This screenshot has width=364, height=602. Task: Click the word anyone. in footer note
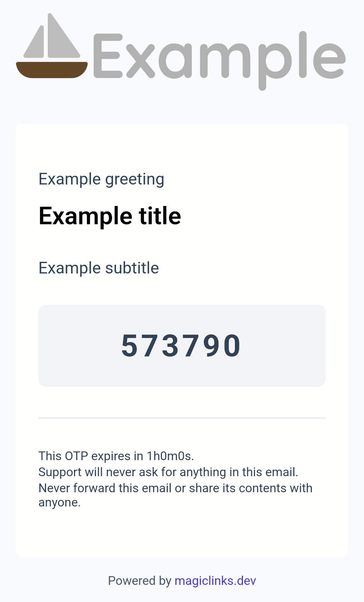59,503
